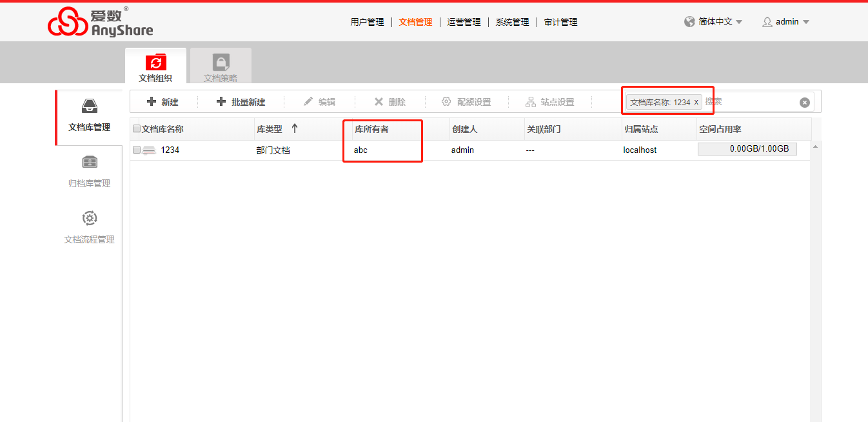Click the 0.00GB/1.00GB usage bar
The height and width of the screenshot is (422, 868).
point(747,149)
